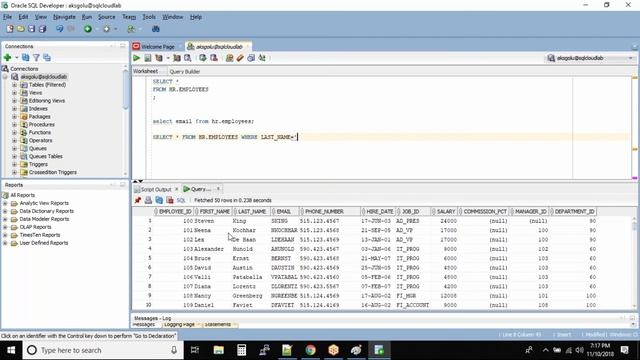Close the Script Output tab

pos(177,189)
